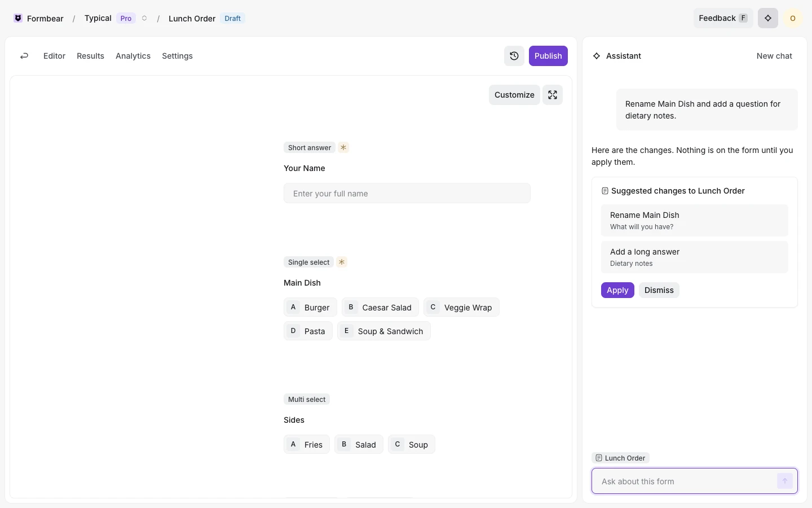812x508 pixels.
Task: Click required asterisk on Your Name question
Action: point(343,147)
